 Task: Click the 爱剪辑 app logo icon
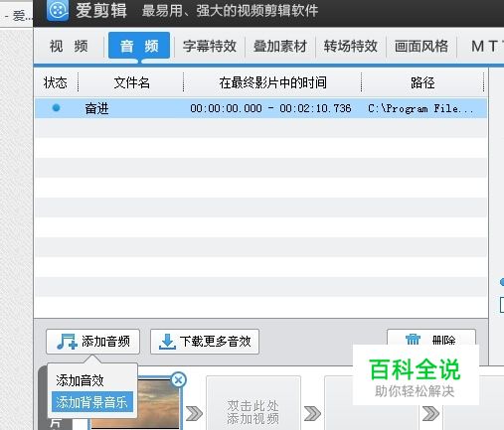58,10
